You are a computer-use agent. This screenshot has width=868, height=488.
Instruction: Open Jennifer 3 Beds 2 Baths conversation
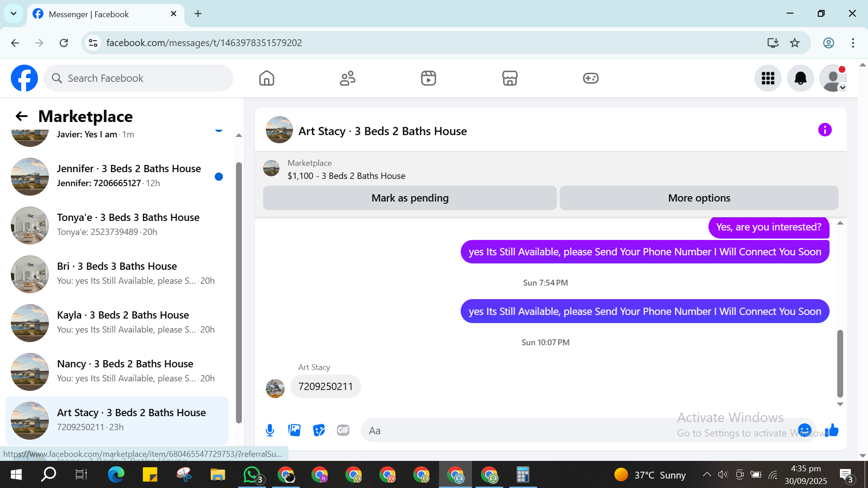click(x=117, y=176)
